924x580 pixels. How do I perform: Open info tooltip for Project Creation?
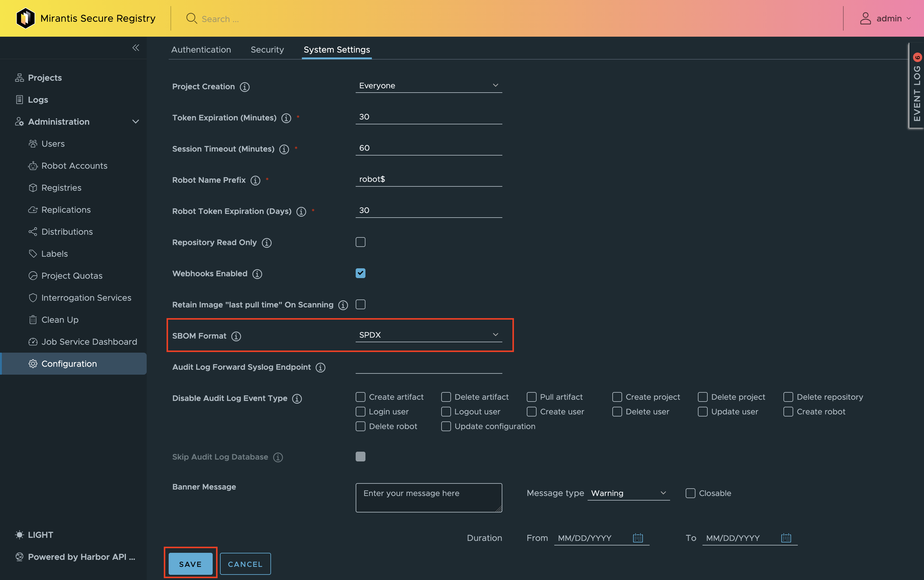(245, 87)
